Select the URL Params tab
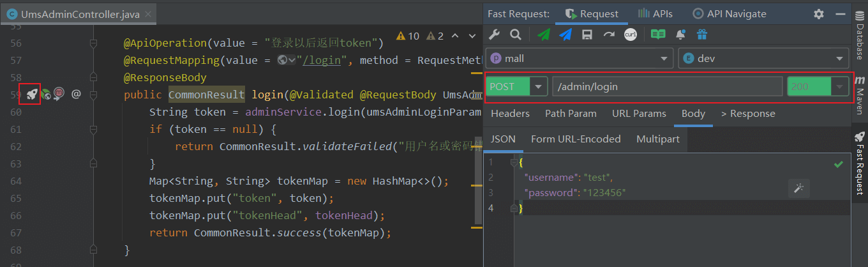Image resolution: width=868 pixels, height=267 pixels. [x=639, y=114]
